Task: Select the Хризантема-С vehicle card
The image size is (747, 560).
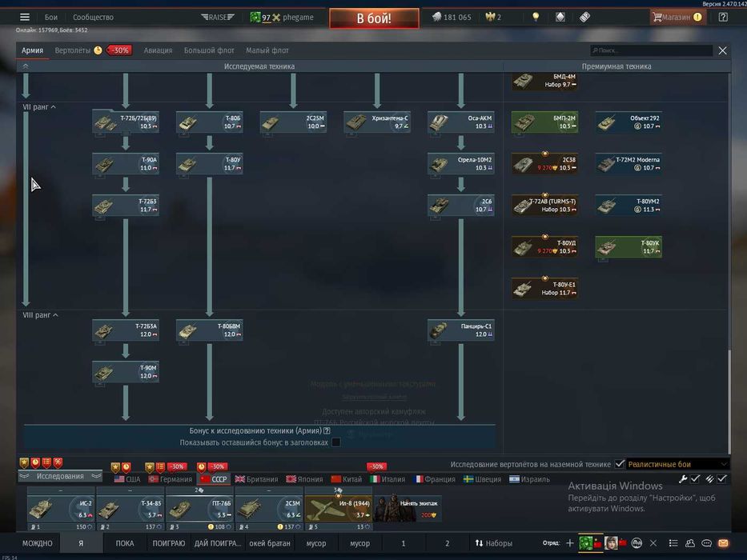Action: [377, 122]
